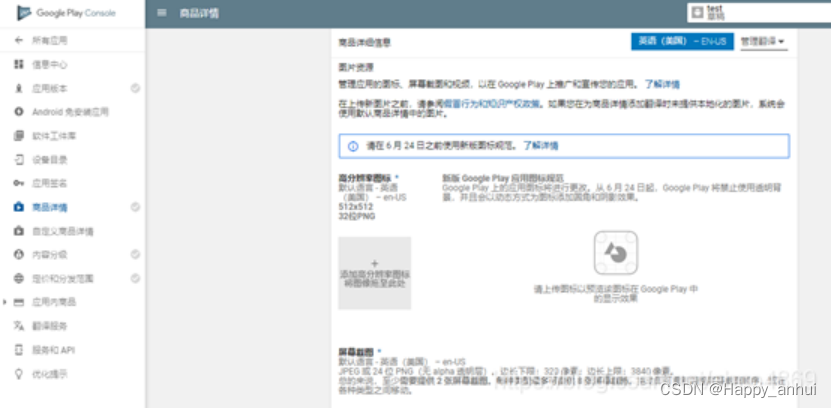Open the 管理翻译 dropdown
This screenshot has width=831, height=408.
763,42
